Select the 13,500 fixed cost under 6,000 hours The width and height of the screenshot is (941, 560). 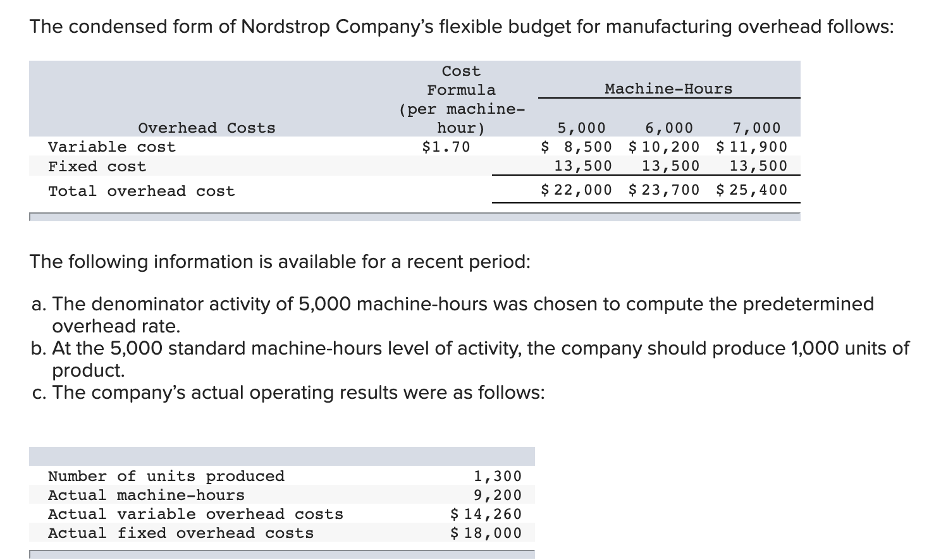(671, 166)
